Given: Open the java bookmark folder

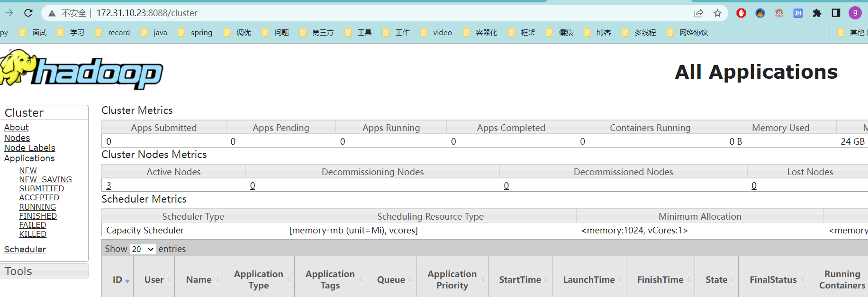Looking at the screenshot, I should [x=154, y=32].
